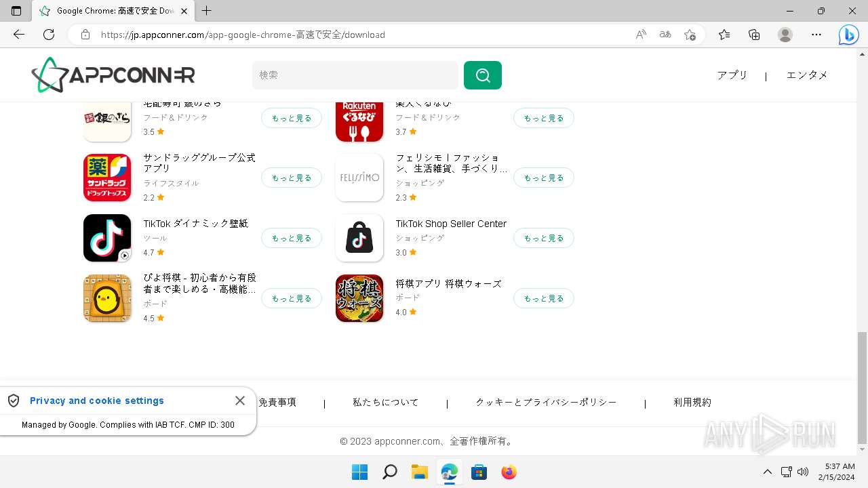This screenshot has height=488, width=868.
Task: Open the translate page option
Action: coord(665,35)
